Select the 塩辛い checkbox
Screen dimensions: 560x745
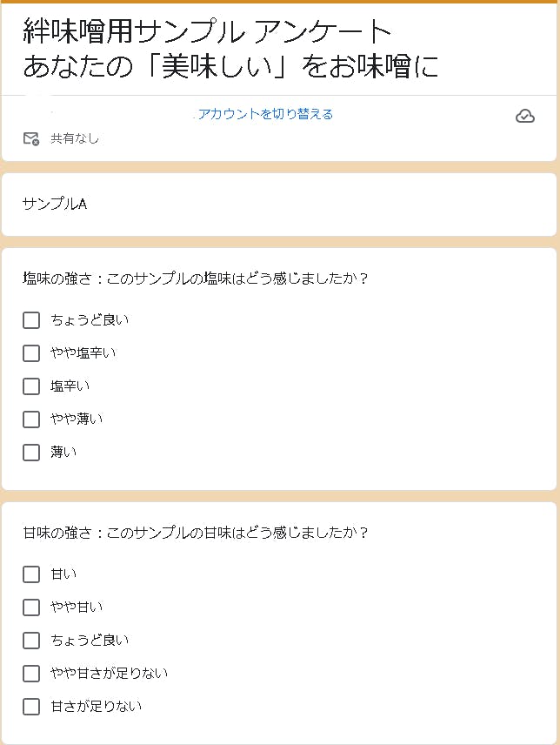coord(31,386)
